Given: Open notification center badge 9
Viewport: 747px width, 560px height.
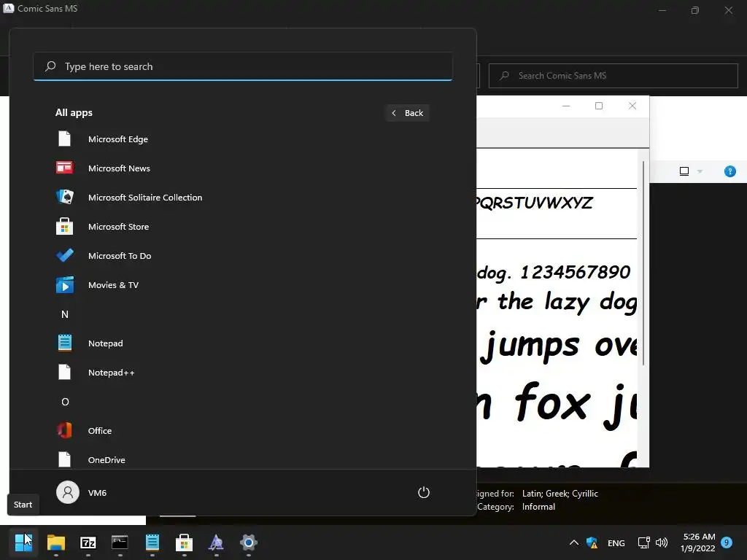Looking at the screenshot, I should tap(727, 542).
